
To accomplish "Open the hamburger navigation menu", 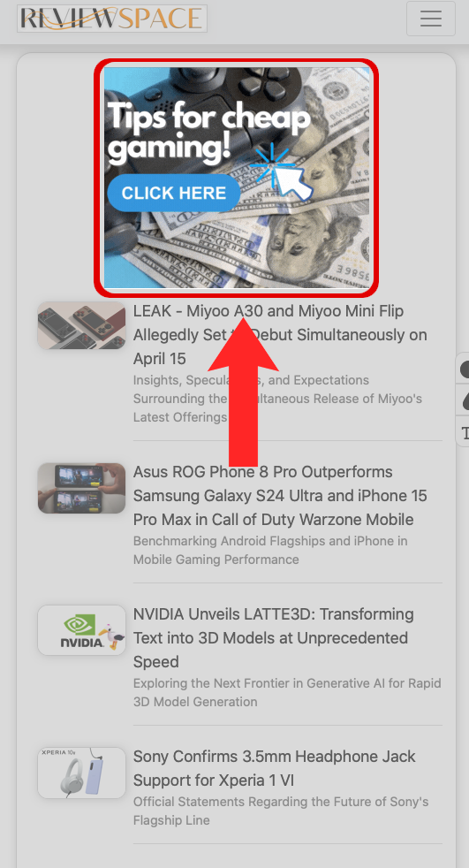I will (x=430, y=19).
